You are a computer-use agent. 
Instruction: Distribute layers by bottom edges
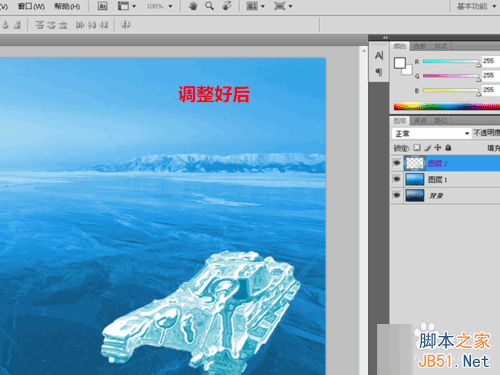tap(63, 25)
